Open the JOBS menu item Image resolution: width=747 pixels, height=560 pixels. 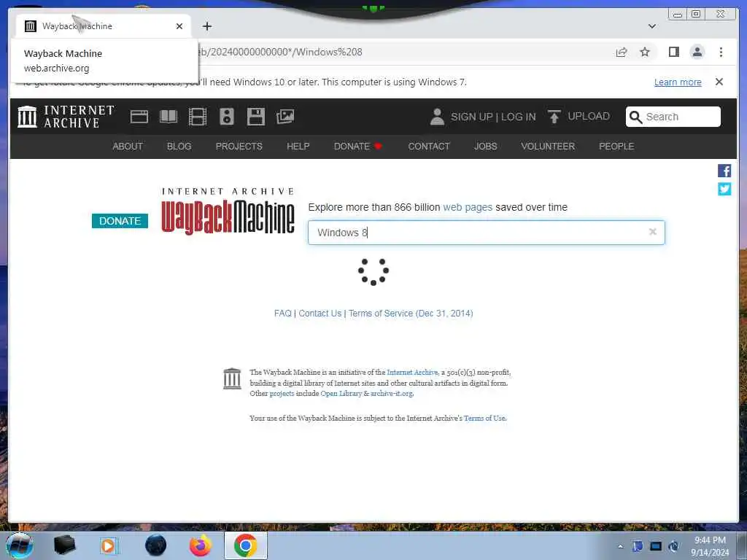pos(485,146)
